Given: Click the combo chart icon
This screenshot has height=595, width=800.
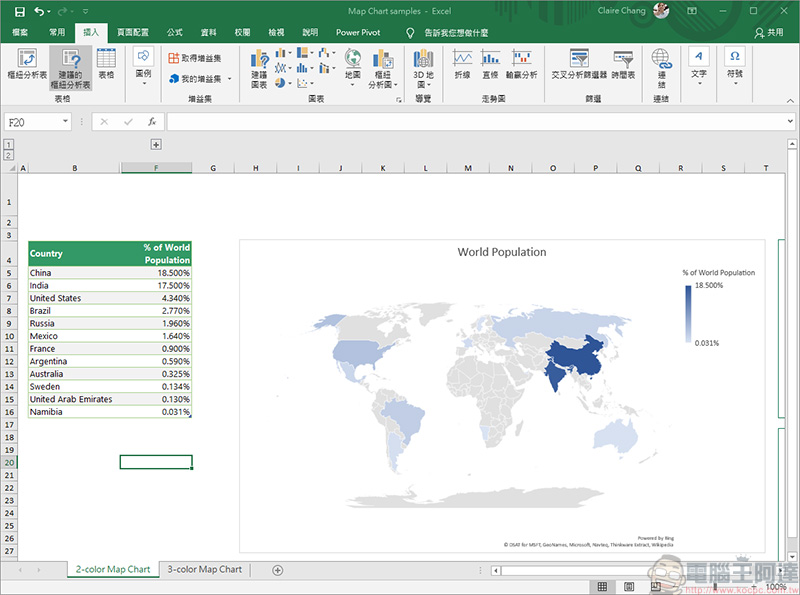Looking at the screenshot, I should [x=323, y=68].
